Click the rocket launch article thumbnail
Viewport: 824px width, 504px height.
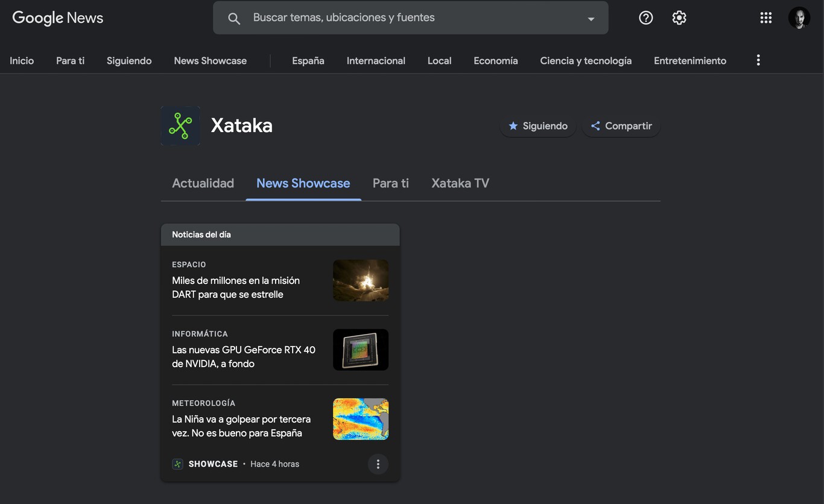[360, 280]
